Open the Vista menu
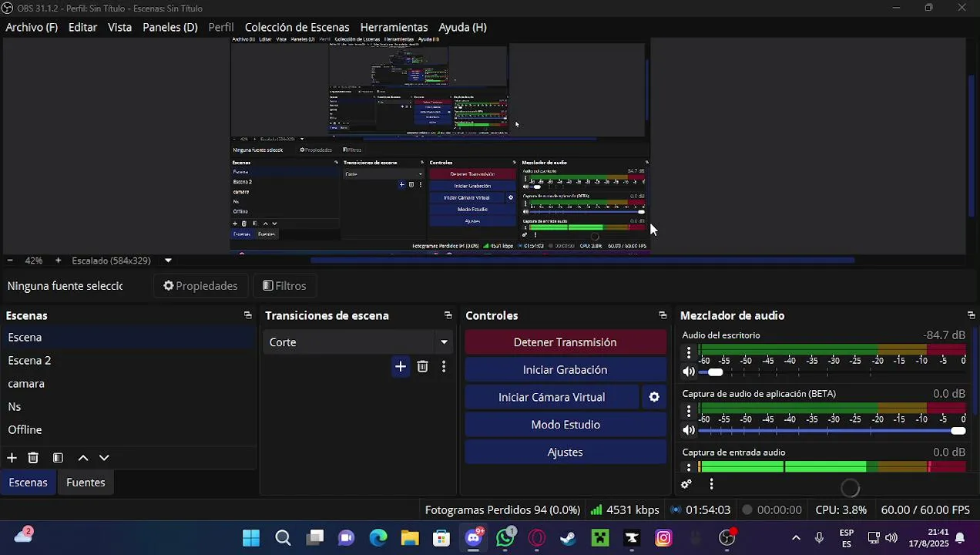 click(119, 27)
